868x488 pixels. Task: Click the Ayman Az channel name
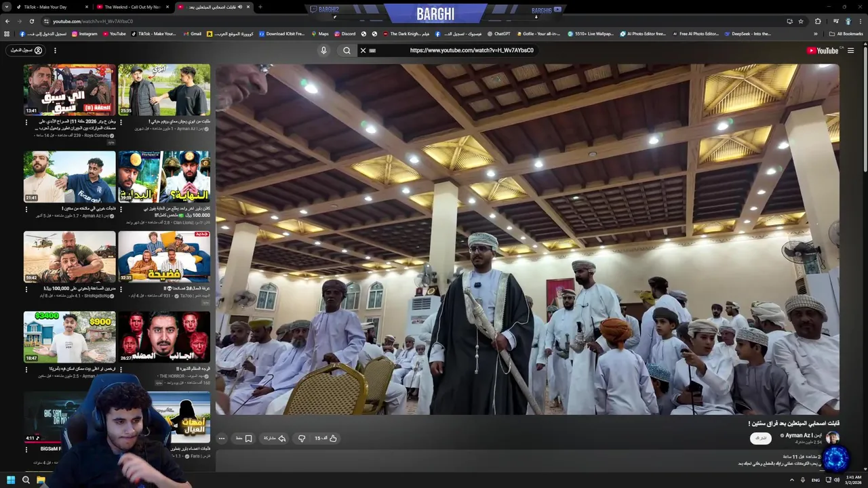803,435
